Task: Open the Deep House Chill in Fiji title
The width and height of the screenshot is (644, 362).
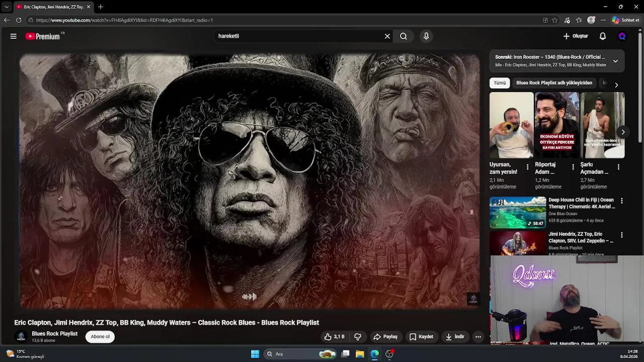Action: click(x=582, y=203)
